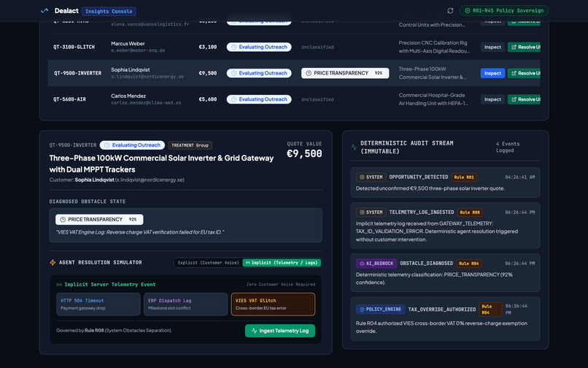Click the Rule R08 badge
The height and width of the screenshot is (368, 588).
point(470,212)
